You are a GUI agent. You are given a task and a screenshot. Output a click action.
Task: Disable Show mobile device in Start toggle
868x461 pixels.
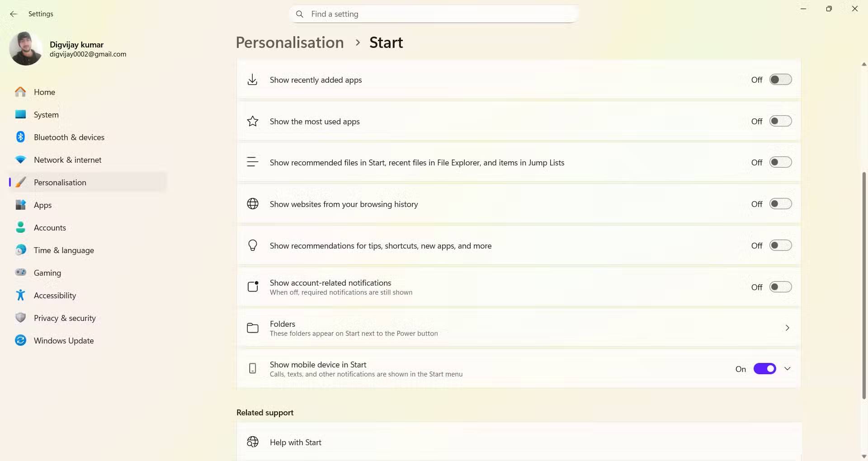[764, 369]
